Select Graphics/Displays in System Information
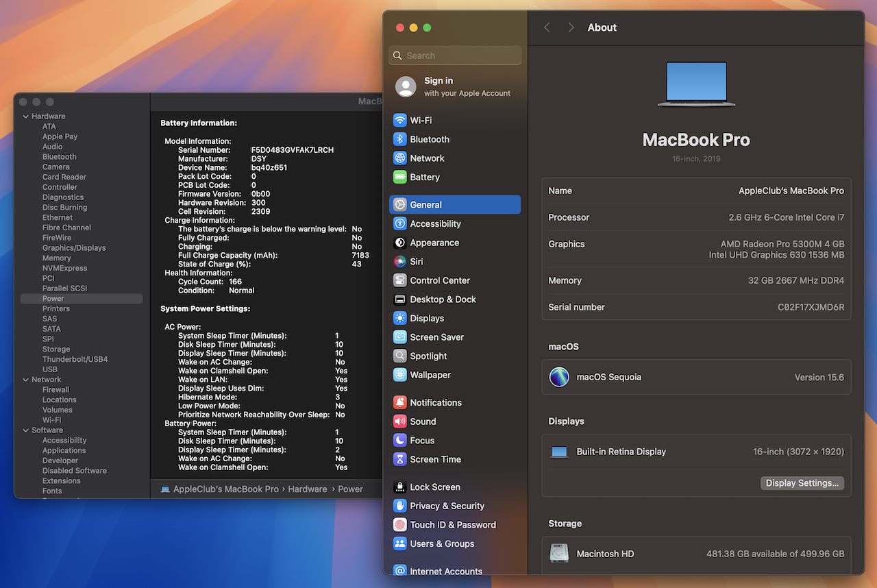Viewport: 877px width, 588px height. click(x=74, y=248)
